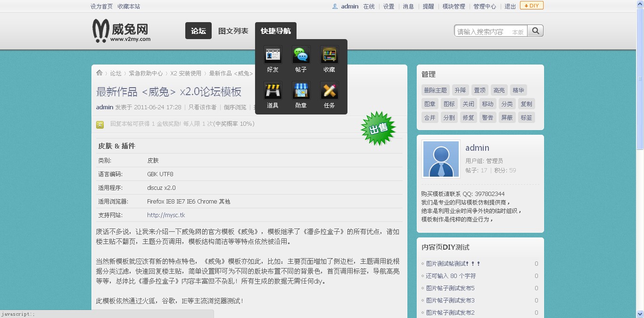The width and height of the screenshot is (644, 318).
Task: Open the 图文列表 navigation tab
Action: tap(233, 31)
